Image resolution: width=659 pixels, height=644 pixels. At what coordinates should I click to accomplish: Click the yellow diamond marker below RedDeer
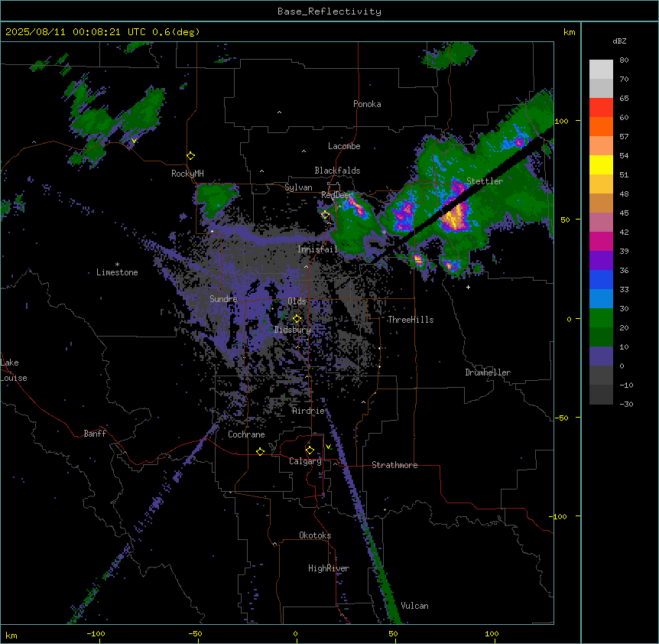(325, 215)
